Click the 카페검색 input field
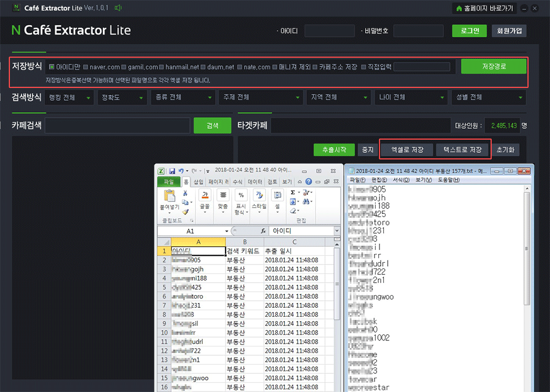550x392 pixels. (x=118, y=125)
